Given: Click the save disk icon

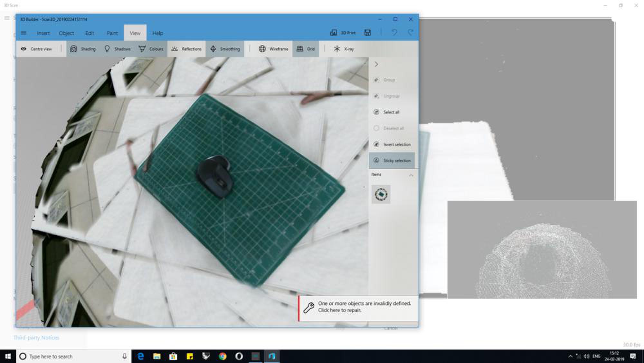Looking at the screenshot, I should pos(367,33).
